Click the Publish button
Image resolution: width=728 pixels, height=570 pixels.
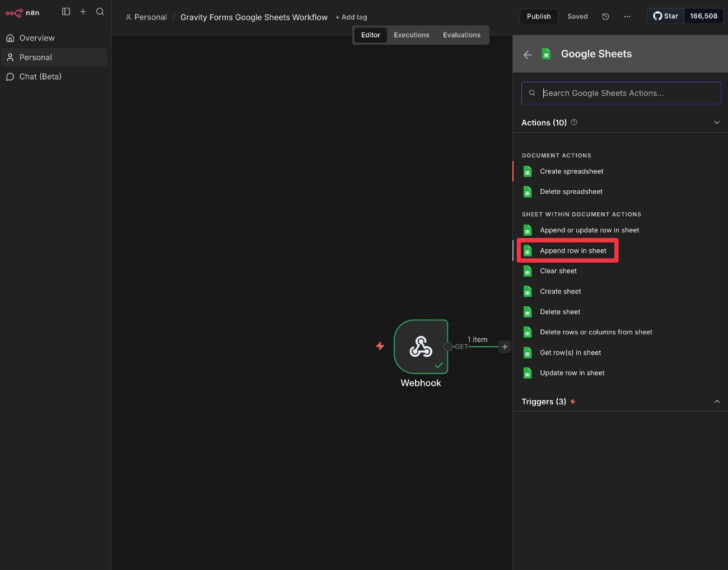(x=539, y=16)
